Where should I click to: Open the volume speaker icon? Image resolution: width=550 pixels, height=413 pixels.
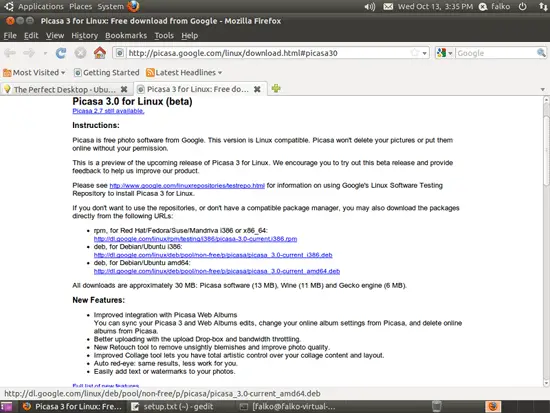pos(369,6)
